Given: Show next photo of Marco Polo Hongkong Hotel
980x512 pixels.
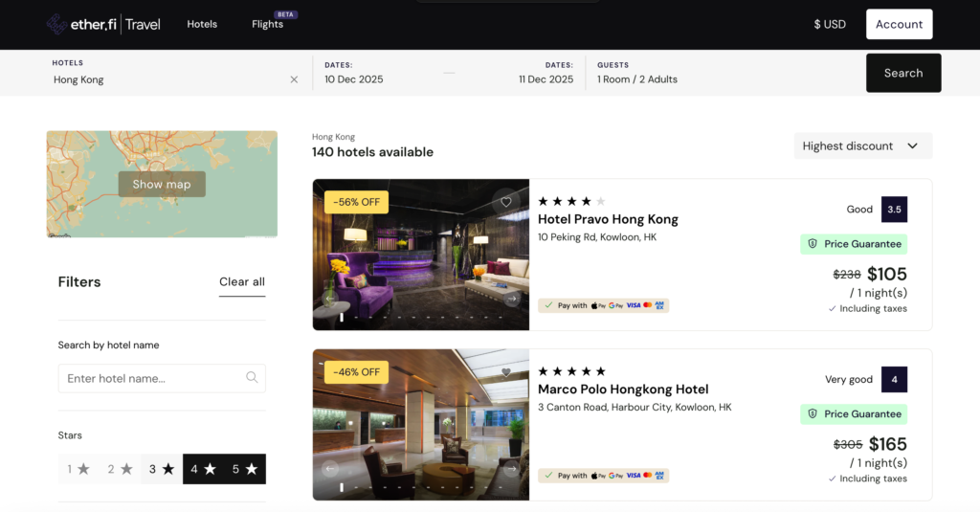Looking at the screenshot, I should pos(511,469).
